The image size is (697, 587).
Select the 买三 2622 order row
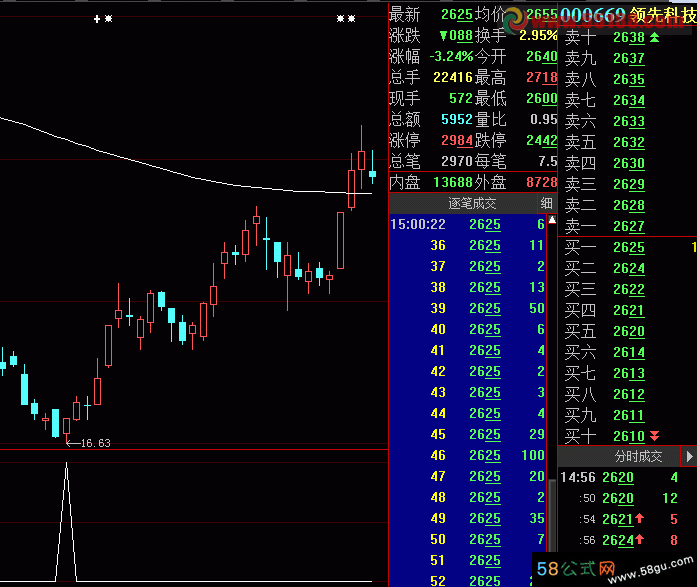pos(627,289)
